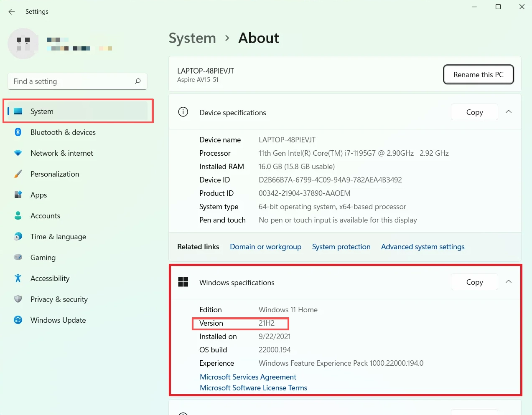The height and width of the screenshot is (415, 532).
Task: Click System in the breadcrumb
Action: click(x=192, y=38)
